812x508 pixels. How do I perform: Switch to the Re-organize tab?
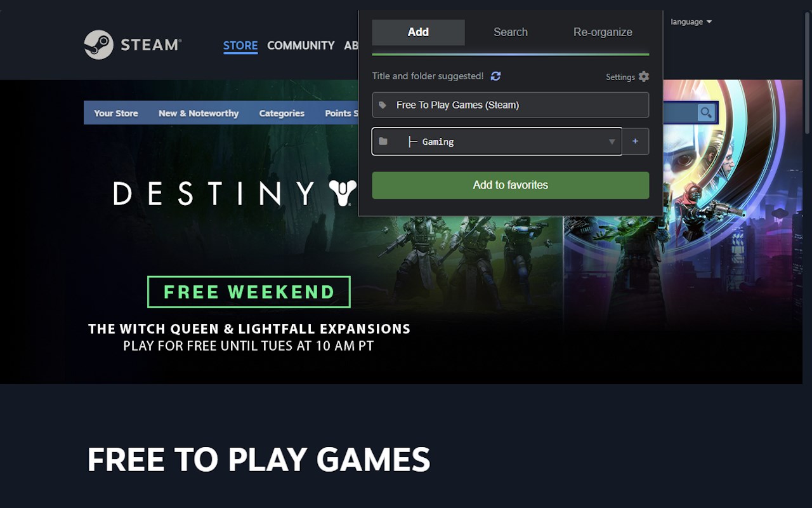click(x=603, y=32)
